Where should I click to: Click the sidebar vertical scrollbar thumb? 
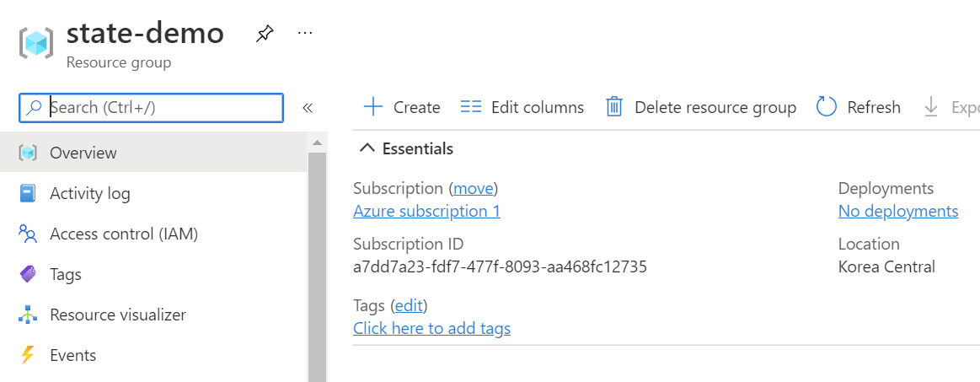(317, 267)
